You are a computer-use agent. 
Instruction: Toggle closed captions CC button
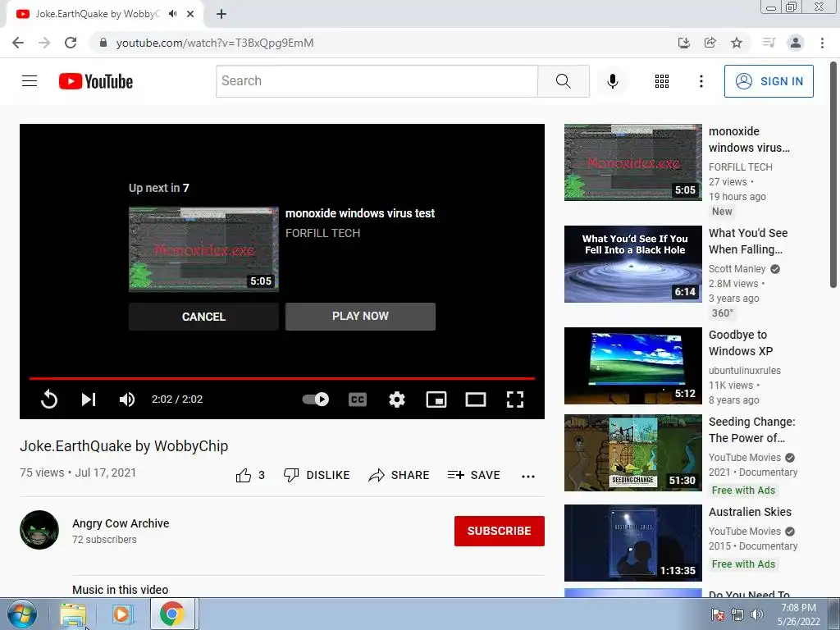click(x=358, y=399)
